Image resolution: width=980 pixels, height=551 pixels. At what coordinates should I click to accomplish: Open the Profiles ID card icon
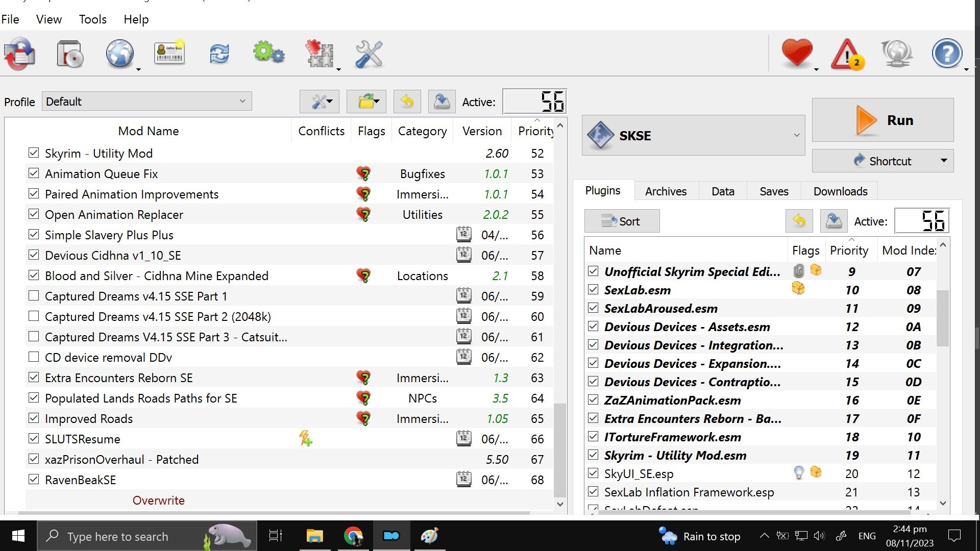click(x=169, y=53)
